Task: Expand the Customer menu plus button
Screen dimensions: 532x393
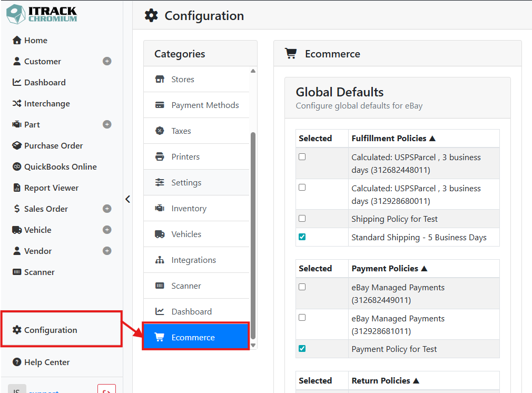Action: pyautogui.click(x=107, y=61)
